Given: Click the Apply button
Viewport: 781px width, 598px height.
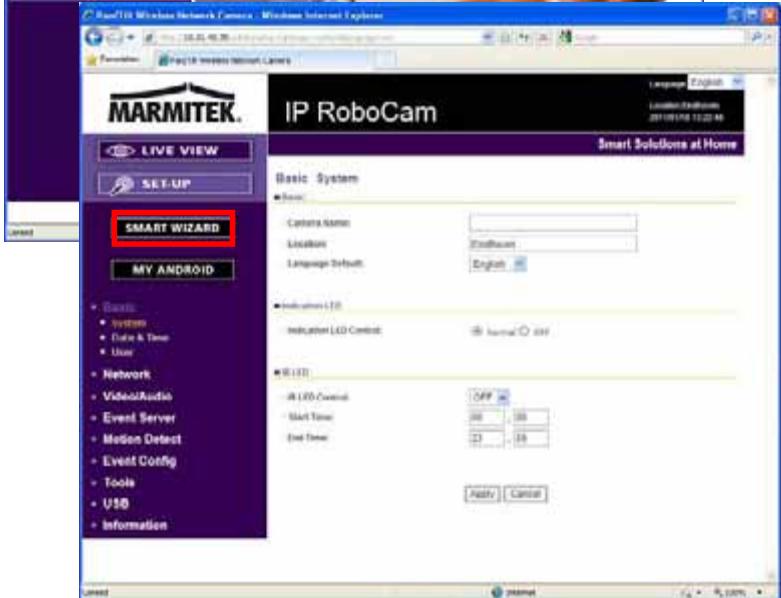Looking at the screenshot, I should (482, 494).
